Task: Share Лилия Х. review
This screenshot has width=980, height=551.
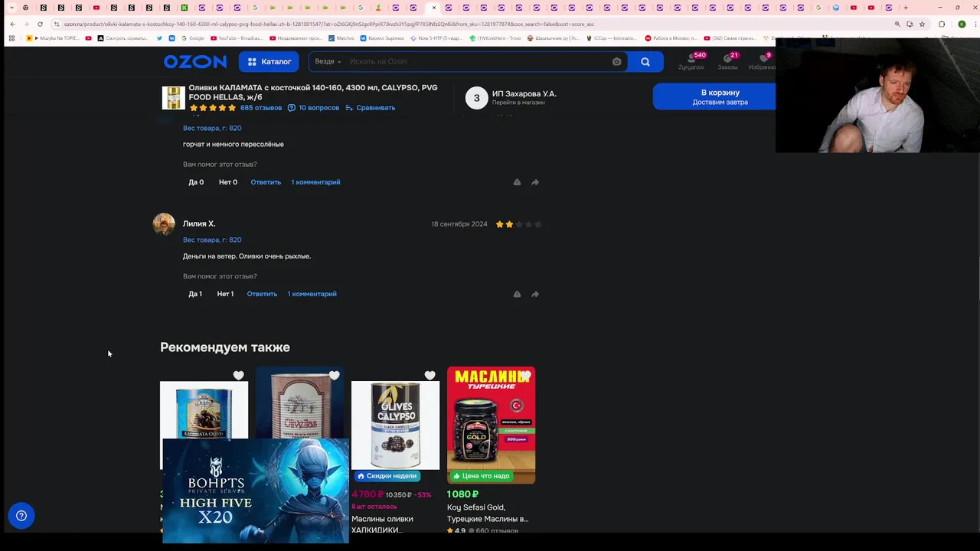Action: tap(535, 294)
